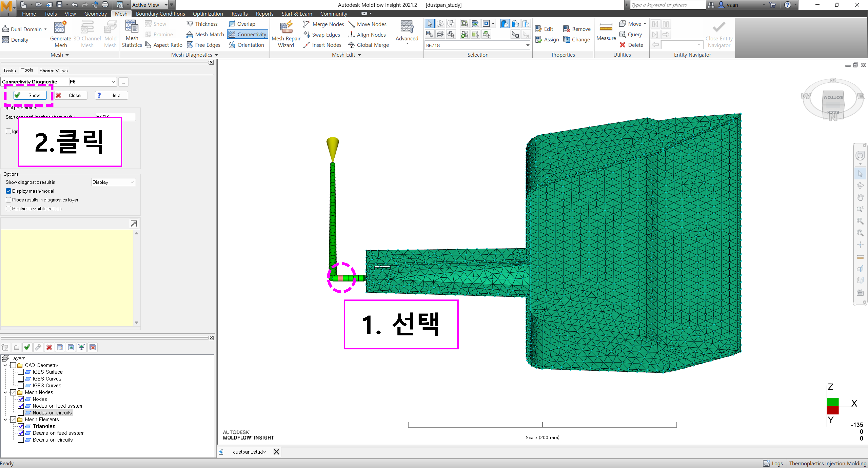
Task: Open the Shared Views tab
Action: click(x=54, y=70)
